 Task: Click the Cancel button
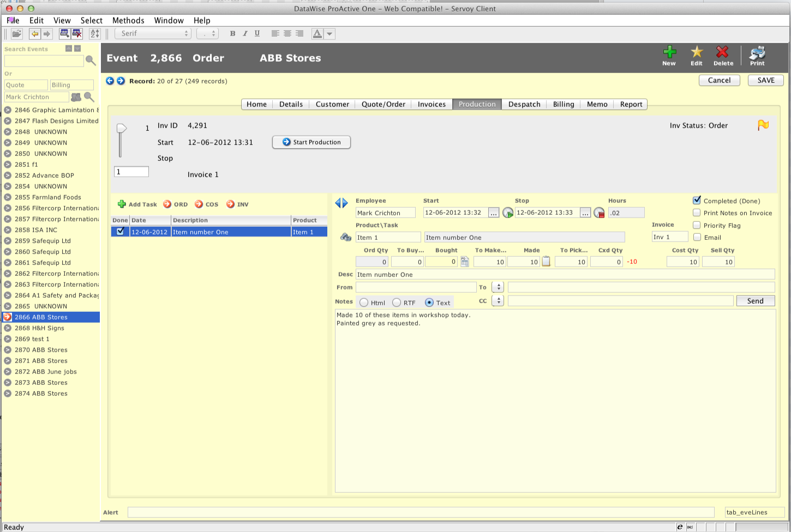coord(719,80)
